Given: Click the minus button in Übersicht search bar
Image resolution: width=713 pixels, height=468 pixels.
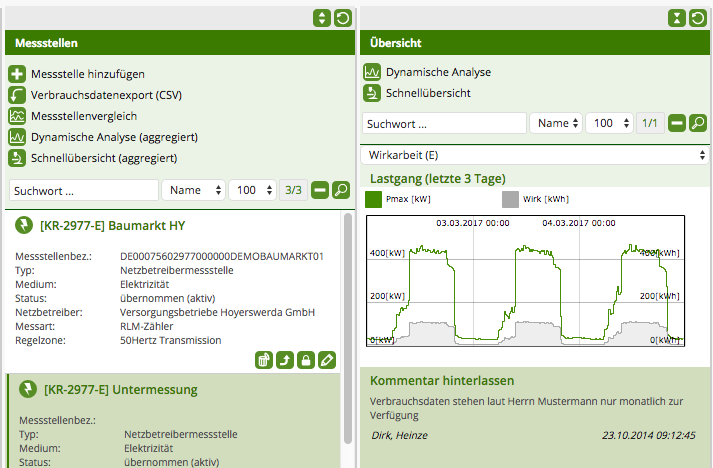Looking at the screenshot, I should pyautogui.click(x=677, y=123).
